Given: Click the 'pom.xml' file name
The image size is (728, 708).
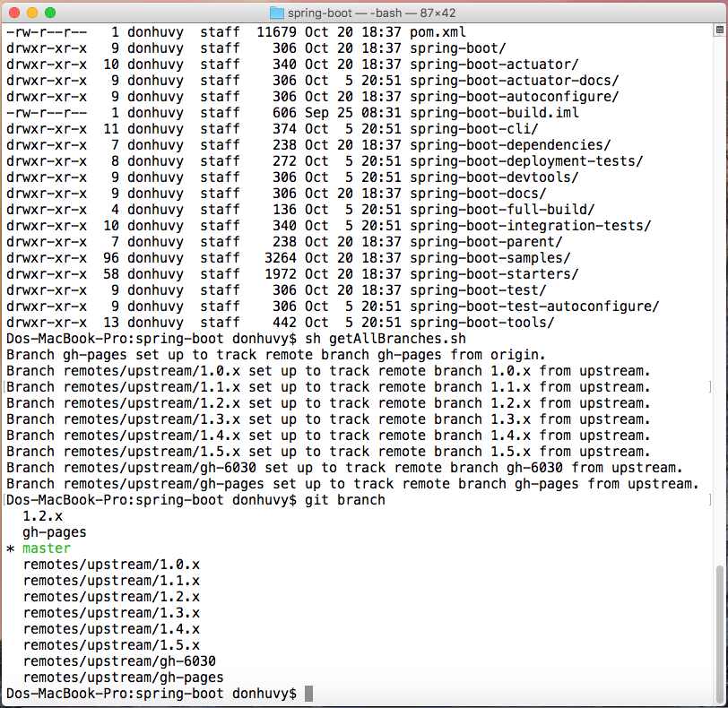Looking at the screenshot, I should [x=438, y=32].
